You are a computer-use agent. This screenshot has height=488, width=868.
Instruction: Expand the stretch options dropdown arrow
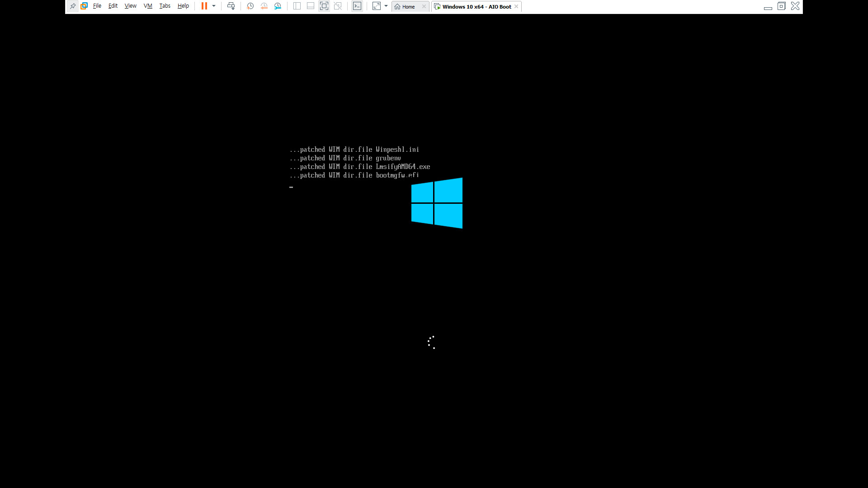point(386,6)
